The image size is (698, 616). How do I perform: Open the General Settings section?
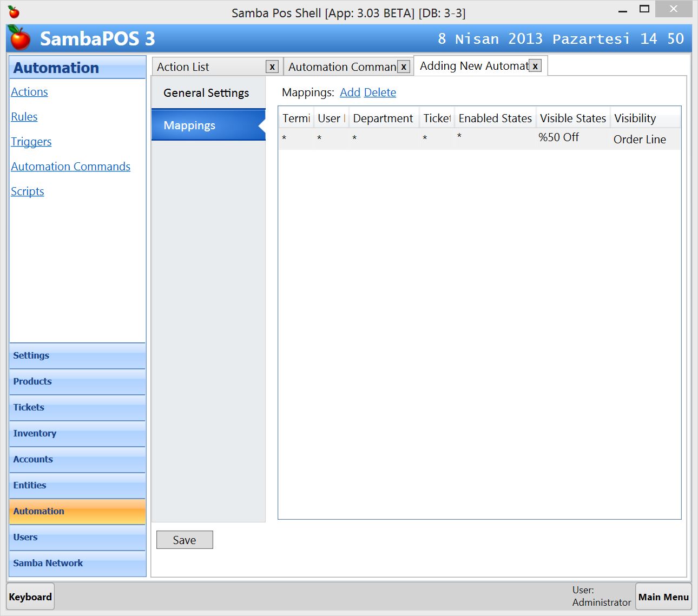[x=207, y=93]
